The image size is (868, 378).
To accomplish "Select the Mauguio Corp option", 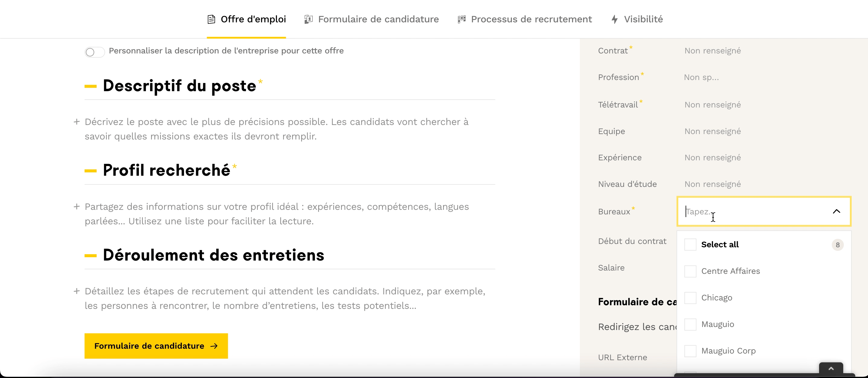I will tap(728, 351).
